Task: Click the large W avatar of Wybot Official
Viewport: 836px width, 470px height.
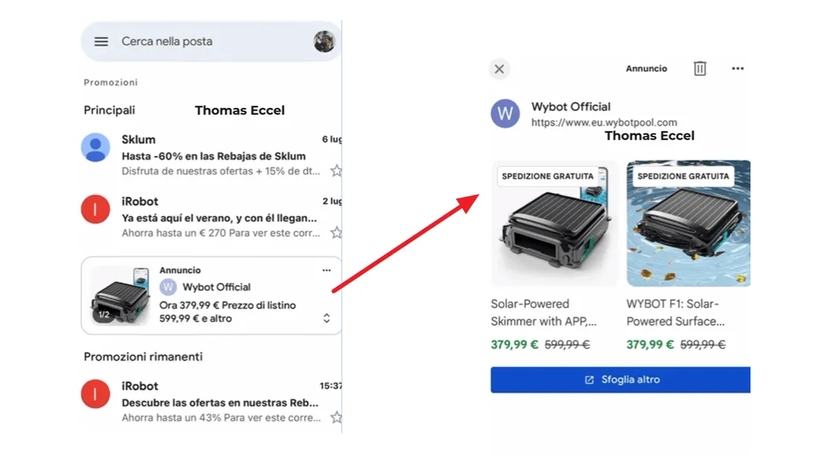Action: (x=505, y=113)
